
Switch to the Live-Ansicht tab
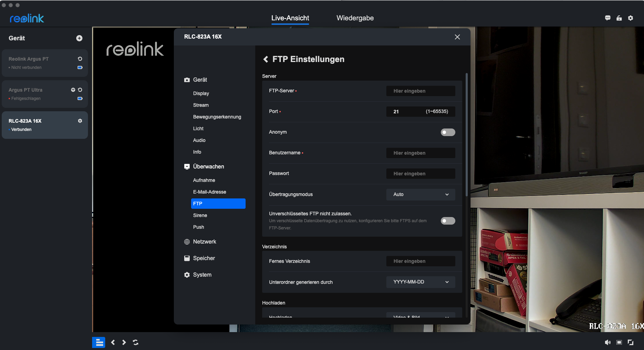(290, 18)
